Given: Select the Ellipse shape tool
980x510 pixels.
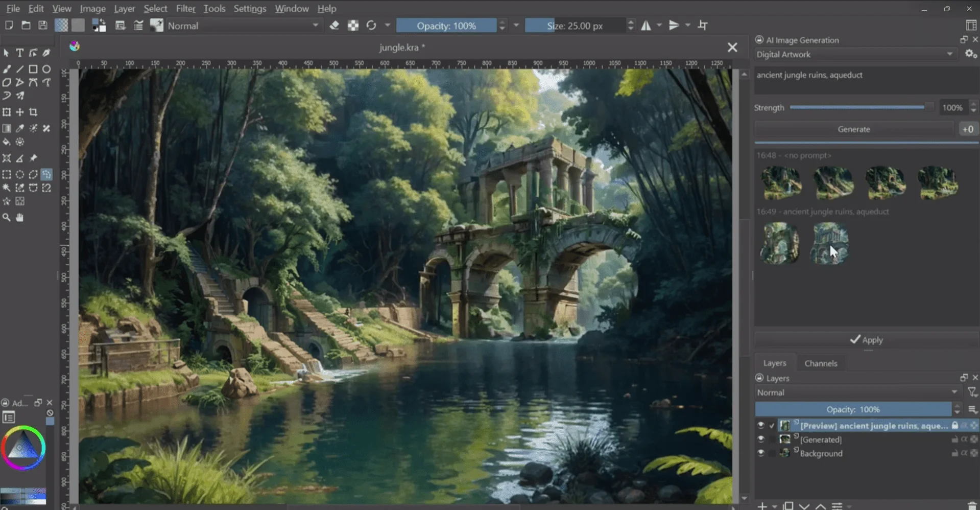Looking at the screenshot, I should (x=46, y=69).
